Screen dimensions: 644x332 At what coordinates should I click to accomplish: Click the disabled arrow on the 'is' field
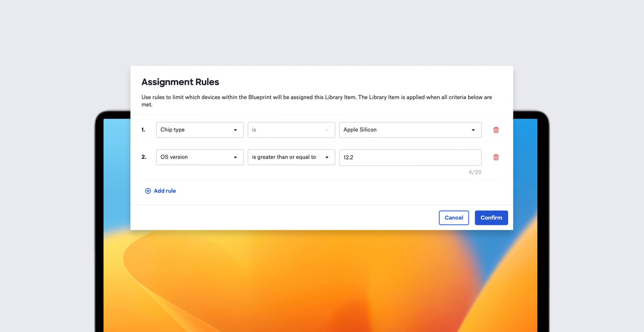(327, 129)
